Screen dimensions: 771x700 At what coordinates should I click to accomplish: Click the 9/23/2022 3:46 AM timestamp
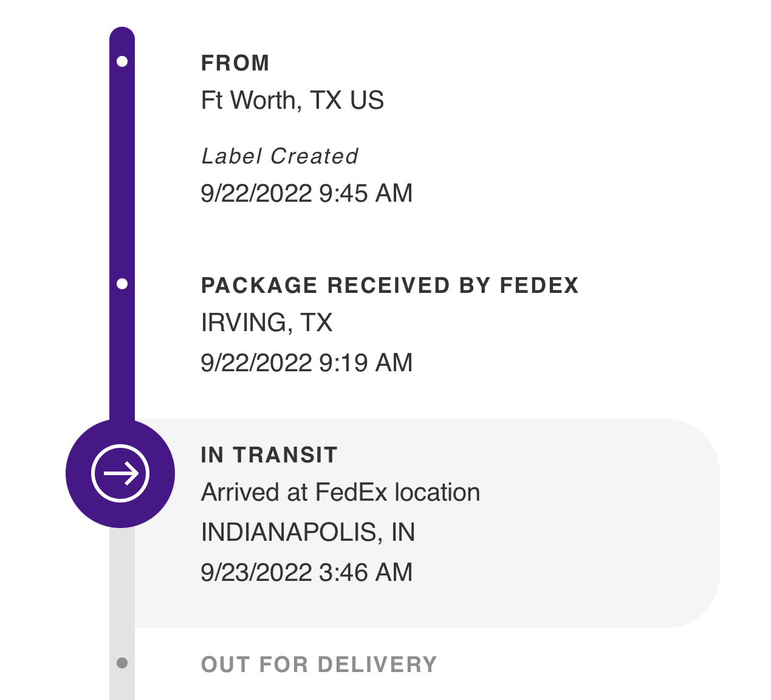tap(307, 572)
